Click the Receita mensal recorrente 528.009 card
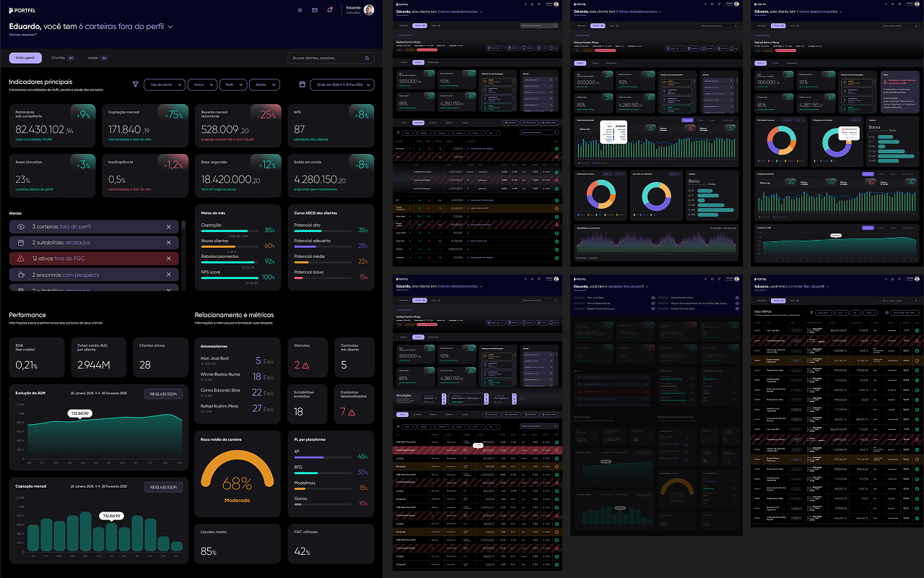The width and height of the screenshot is (924, 578). pos(237,125)
